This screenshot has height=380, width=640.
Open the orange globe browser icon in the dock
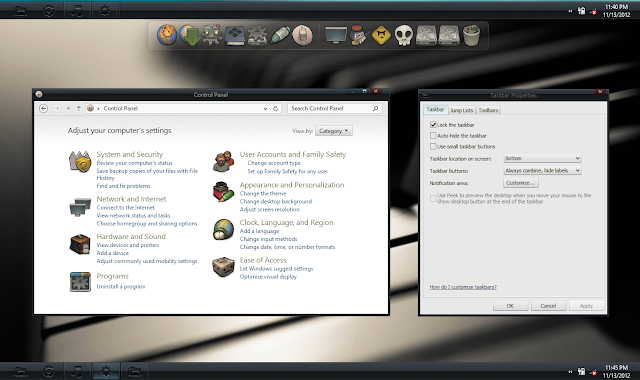[167, 35]
